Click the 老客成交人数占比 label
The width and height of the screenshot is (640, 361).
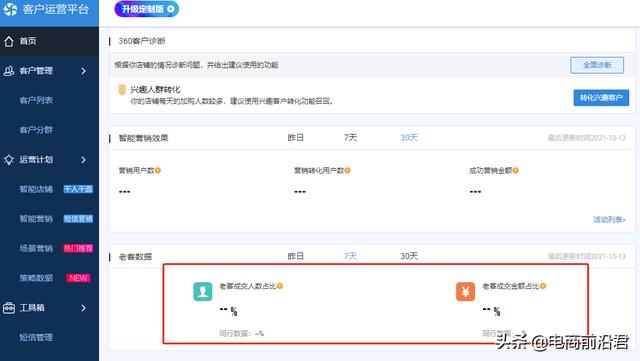pyautogui.click(x=248, y=286)
